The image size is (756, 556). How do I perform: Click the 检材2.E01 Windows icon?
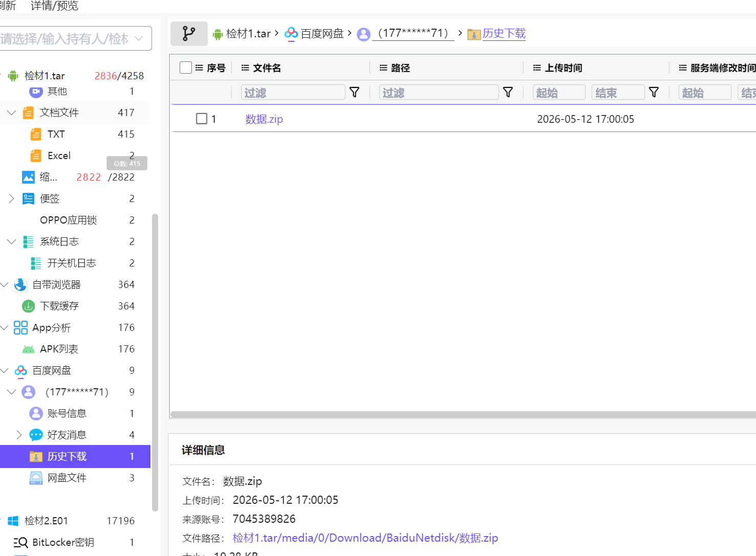pyautogui.click(x=13, y=521)
